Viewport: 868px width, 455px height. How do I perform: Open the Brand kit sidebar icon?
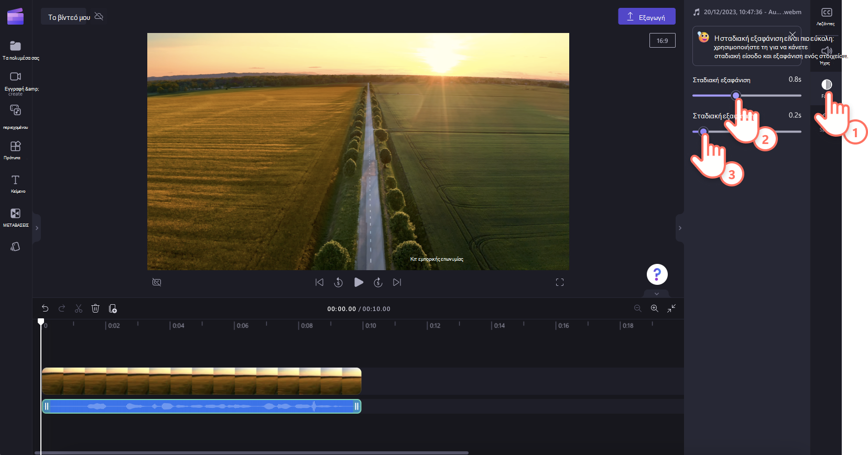[16, 247]
